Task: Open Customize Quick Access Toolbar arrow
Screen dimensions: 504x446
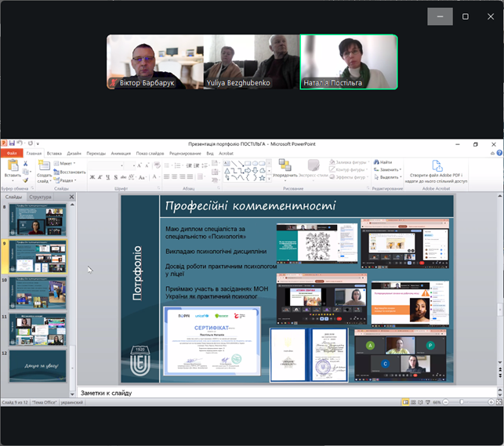Action: click(38, 143)
